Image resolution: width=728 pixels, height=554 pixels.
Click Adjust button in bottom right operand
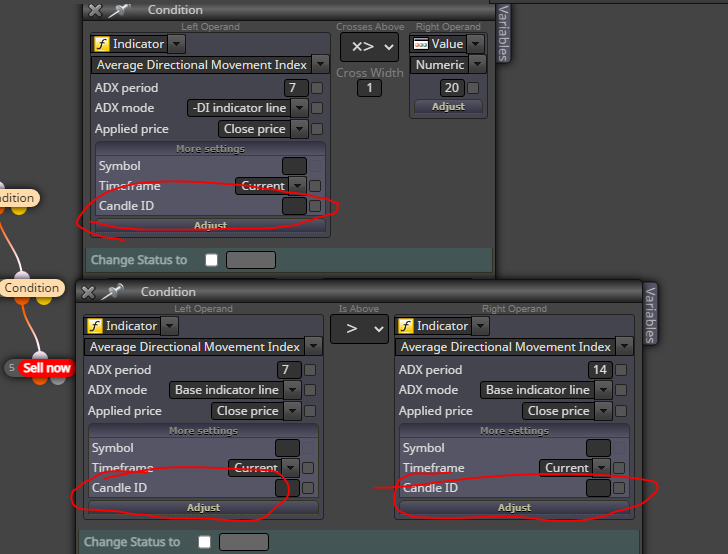(x=514, y=508)
